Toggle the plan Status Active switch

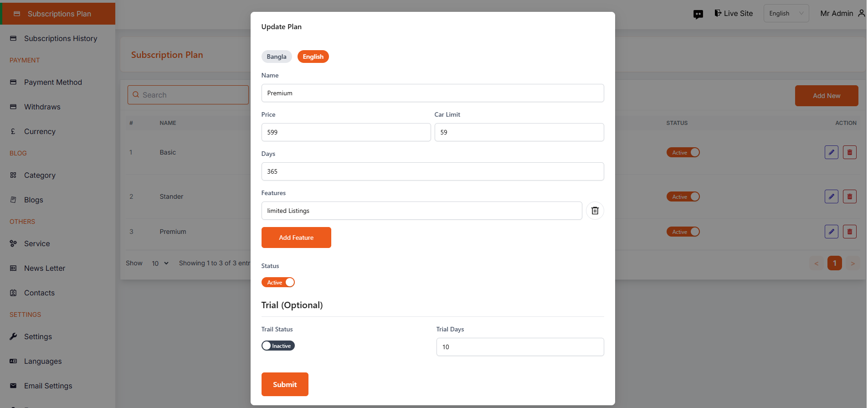[x=278, y=282]
